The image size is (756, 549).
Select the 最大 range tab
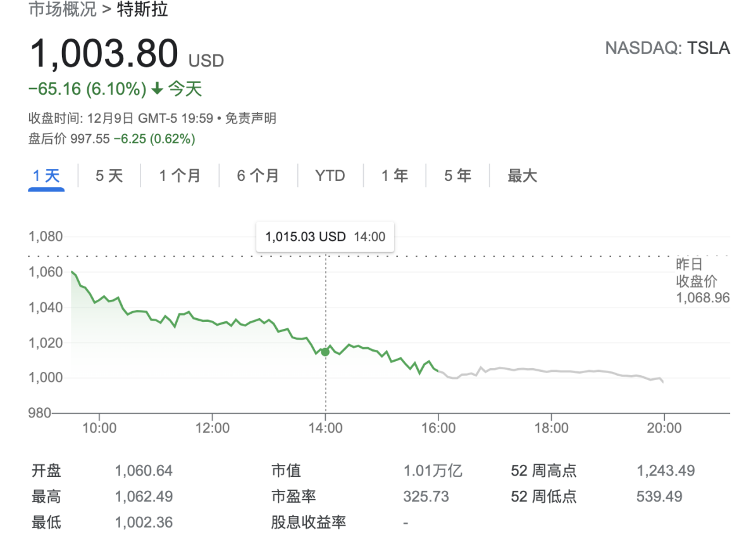pos(522,175)
